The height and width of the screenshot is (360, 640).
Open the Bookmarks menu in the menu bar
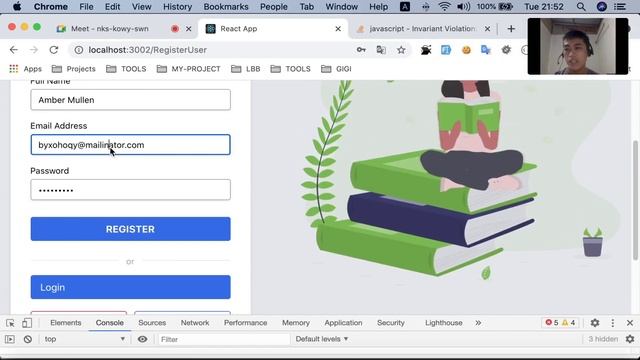click(226, 7)
